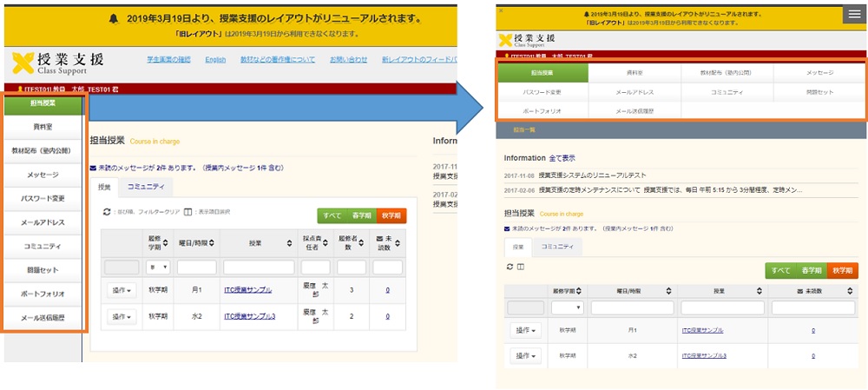The image size is (868, 390).
Task: Switch to コミュニティ tab in left layout
Action: 145,186
